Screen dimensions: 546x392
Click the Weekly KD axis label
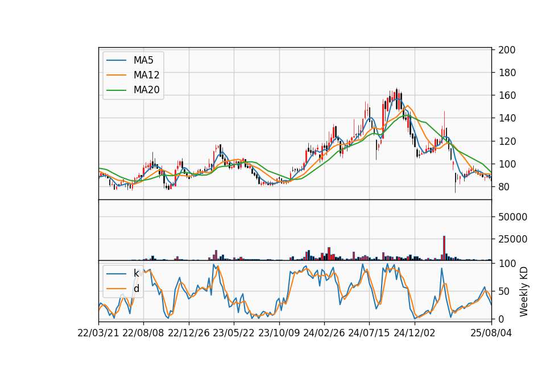[524, 291]
